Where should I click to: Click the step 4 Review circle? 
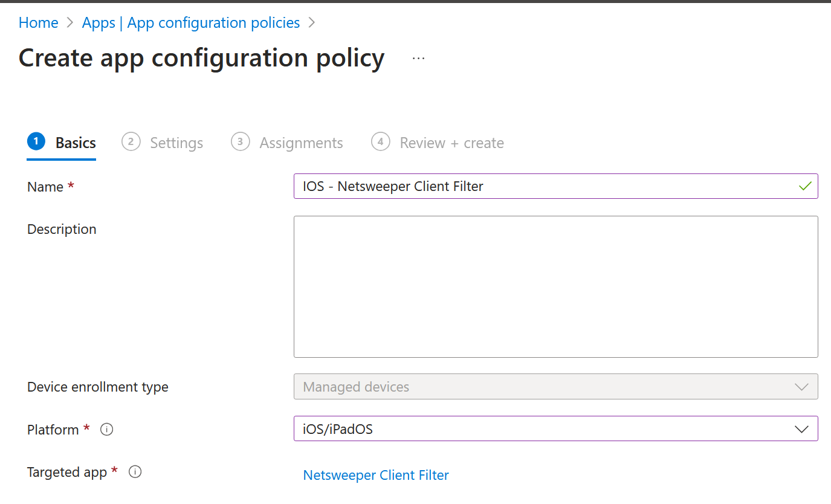[x=381, y=142]
